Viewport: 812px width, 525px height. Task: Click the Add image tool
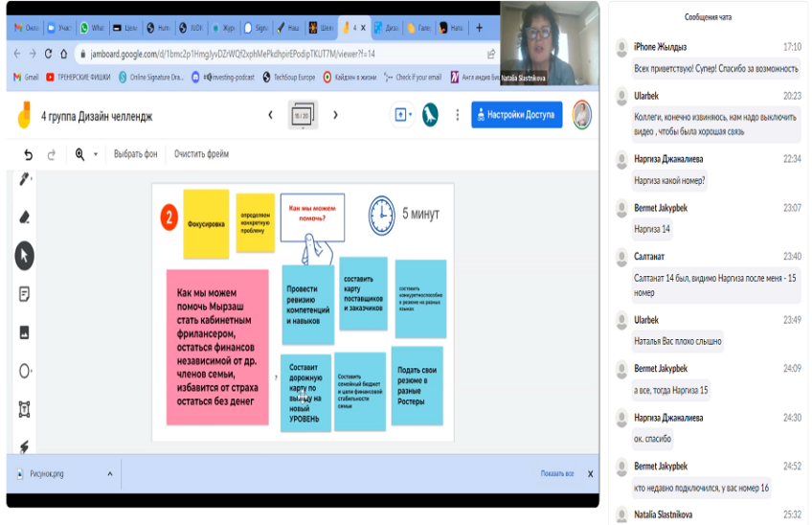(x=25, y=332)
